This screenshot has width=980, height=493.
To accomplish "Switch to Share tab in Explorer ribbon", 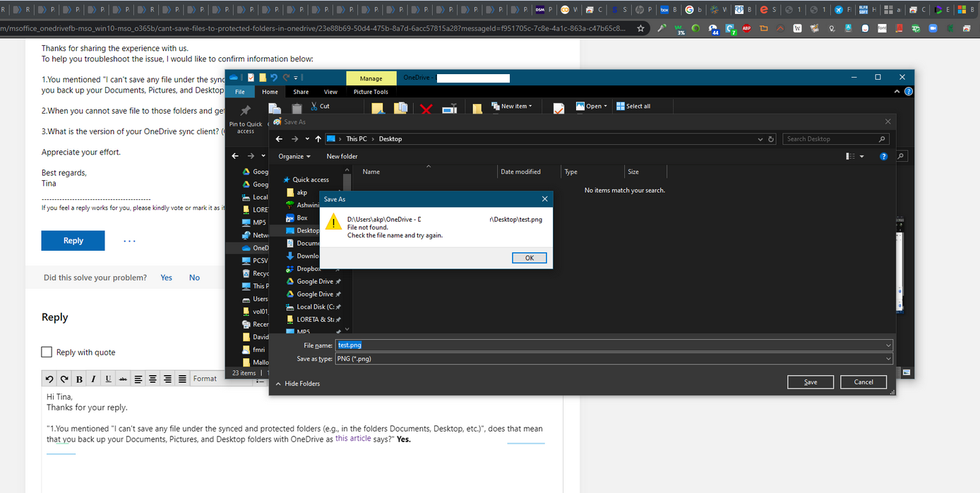I will [301, 92].
